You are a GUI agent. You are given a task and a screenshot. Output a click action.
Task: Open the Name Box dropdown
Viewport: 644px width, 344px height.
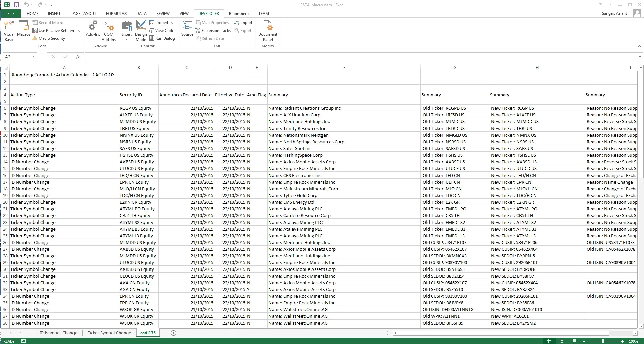point(33,57)
